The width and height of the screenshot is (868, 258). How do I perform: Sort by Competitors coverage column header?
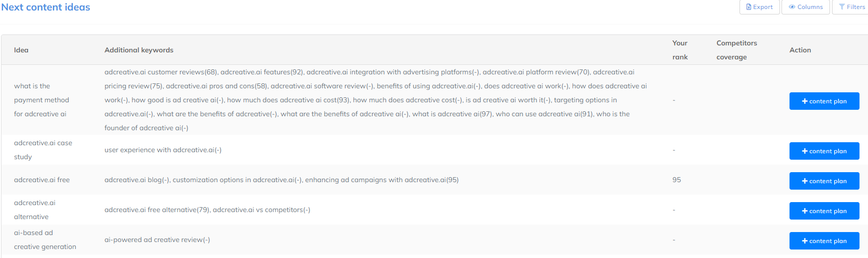pos(736,50)
